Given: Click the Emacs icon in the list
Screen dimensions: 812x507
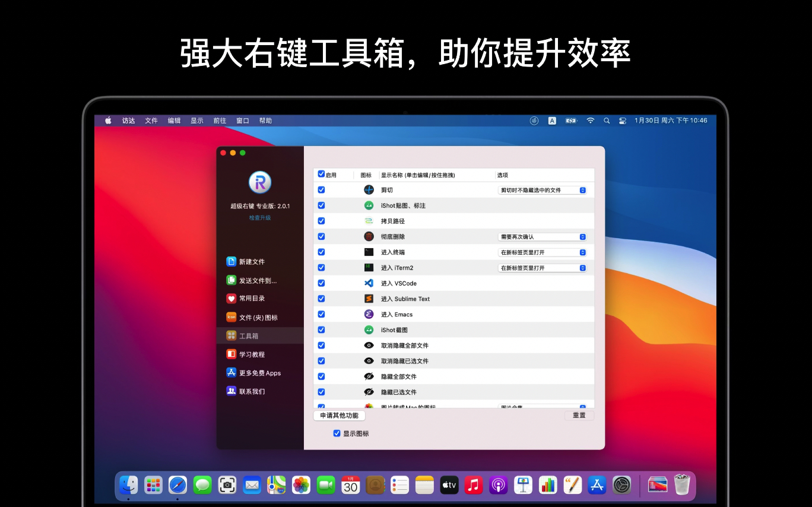Looking at the screenshot, I should pyautogui.click(x=369, y=314).
